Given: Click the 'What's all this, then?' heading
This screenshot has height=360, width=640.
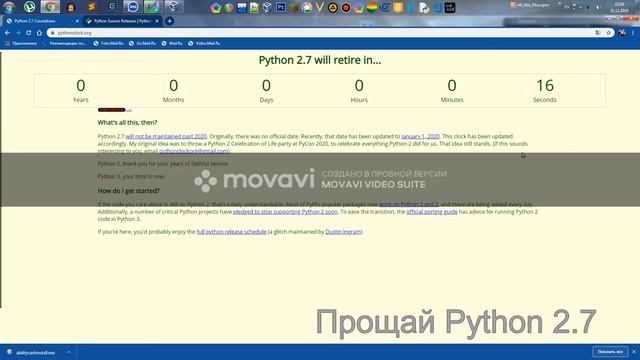Looking at the screenshot, I should tap(127, 122).
